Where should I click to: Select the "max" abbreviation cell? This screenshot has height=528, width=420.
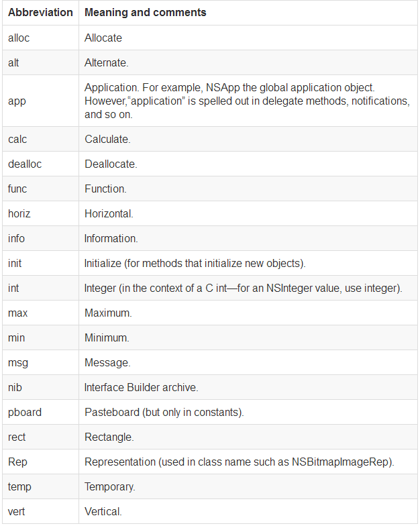[x=17, y=313]
